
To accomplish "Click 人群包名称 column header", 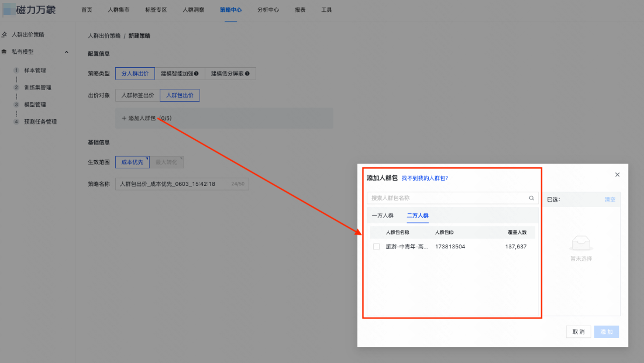I will click(397, 233).
